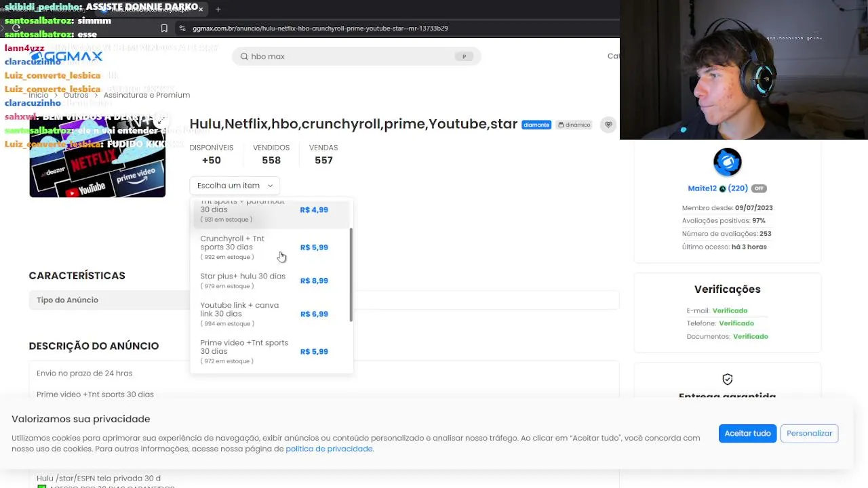The image size is (868, 488).
Task: Open seller profile link Maite12
Action: (702, 188)
